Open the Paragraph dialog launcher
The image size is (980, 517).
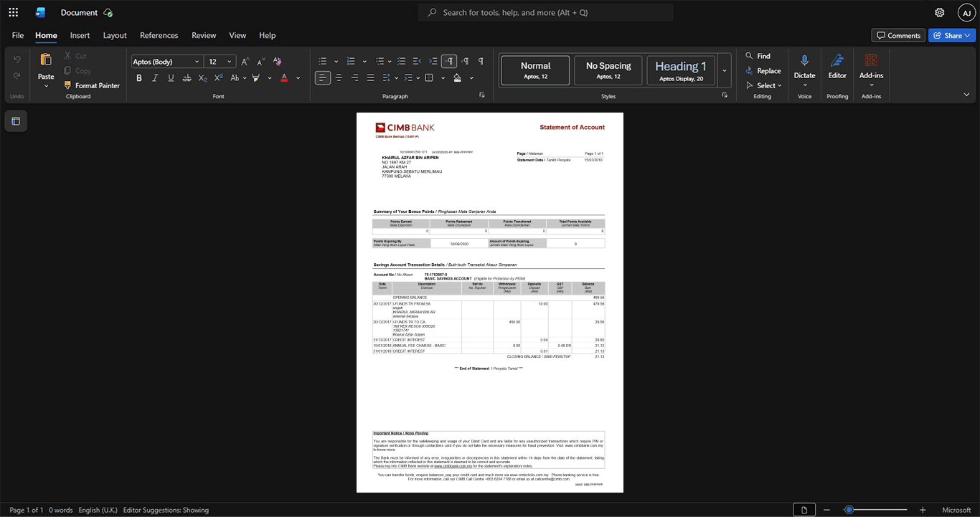coord(482,95)
